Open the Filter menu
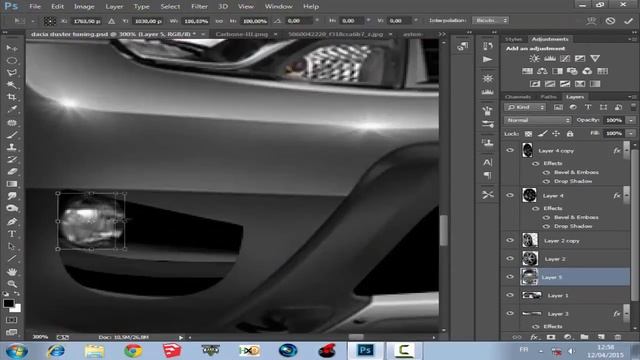 click(200, 7)
